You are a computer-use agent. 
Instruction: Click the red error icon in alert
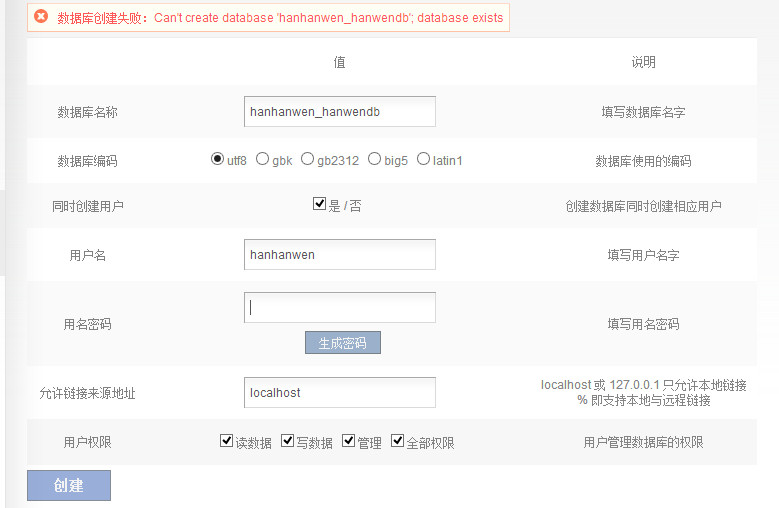41,17
